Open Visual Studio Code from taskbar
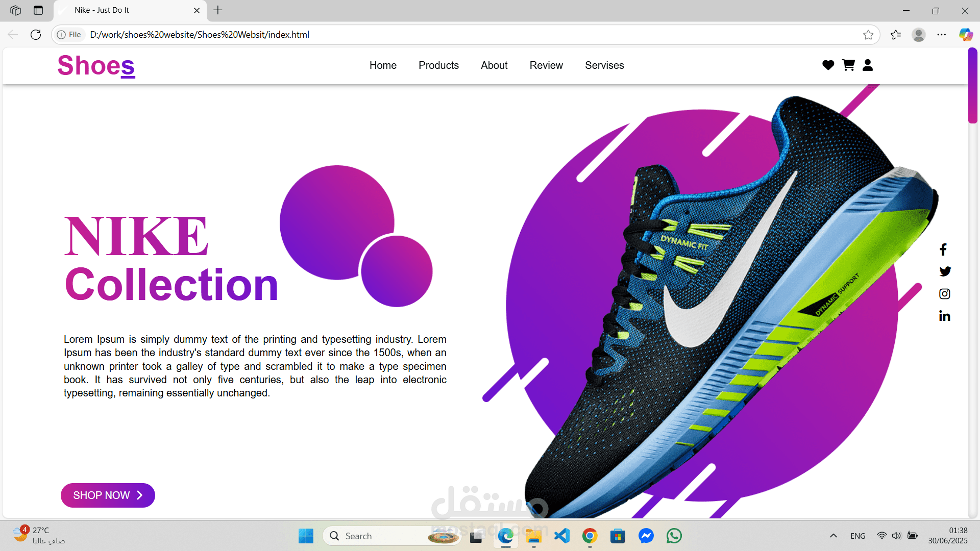 click(x=561, y=536)
